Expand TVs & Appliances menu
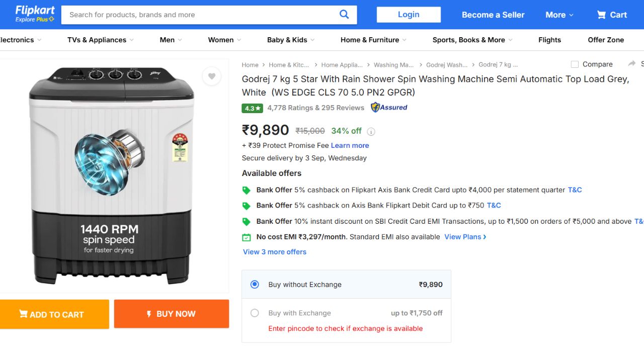The image size is (644, 362). point(101,40)
